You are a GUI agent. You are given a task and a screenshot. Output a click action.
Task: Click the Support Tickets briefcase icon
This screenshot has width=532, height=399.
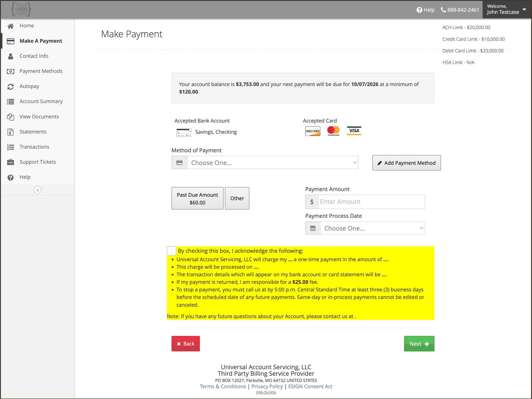click(x=11, y=162)
